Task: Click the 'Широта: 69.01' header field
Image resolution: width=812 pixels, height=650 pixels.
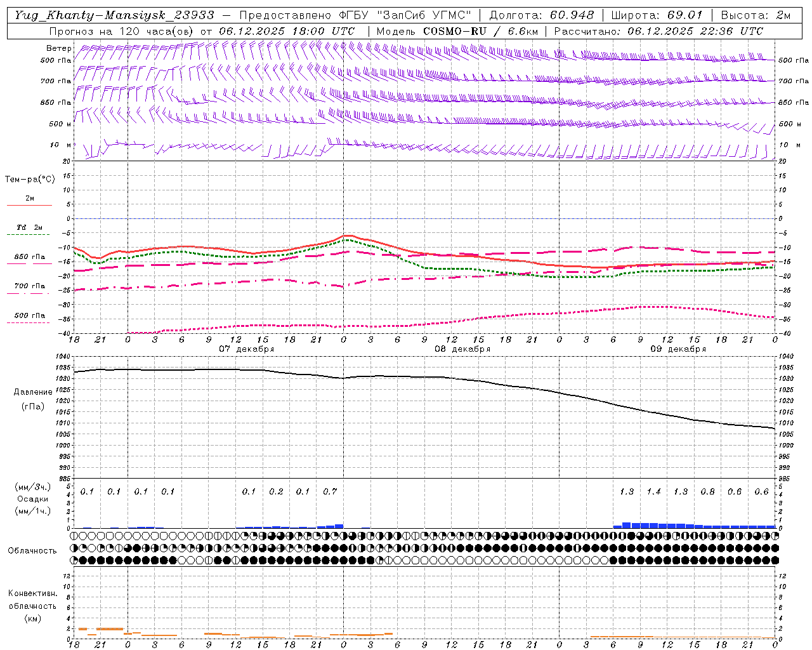Action: click(x=657, y=15)
